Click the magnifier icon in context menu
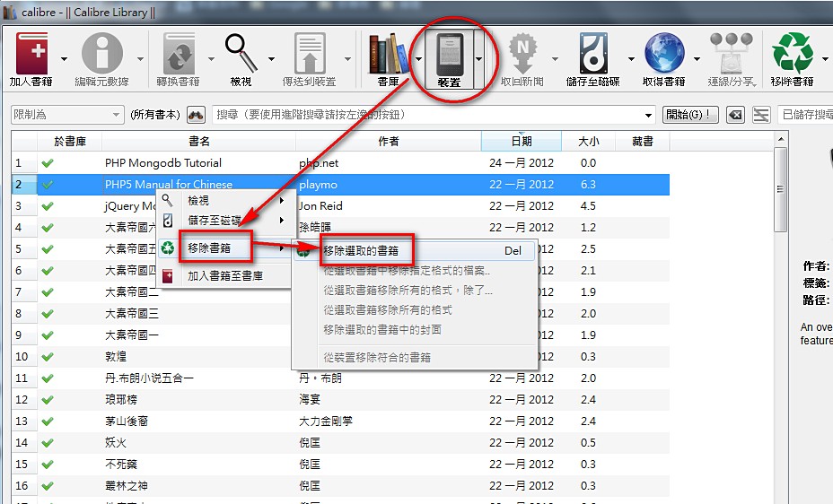Screen dimensions: 833x504 pyautogui.click(x=167, y=200)
